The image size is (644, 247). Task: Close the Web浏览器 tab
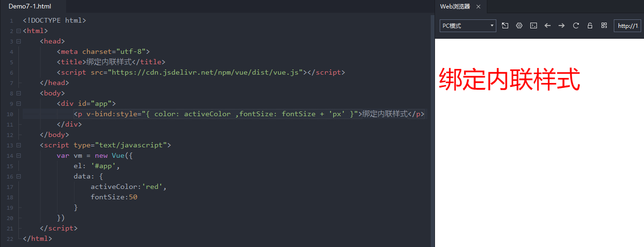point(478,7)
